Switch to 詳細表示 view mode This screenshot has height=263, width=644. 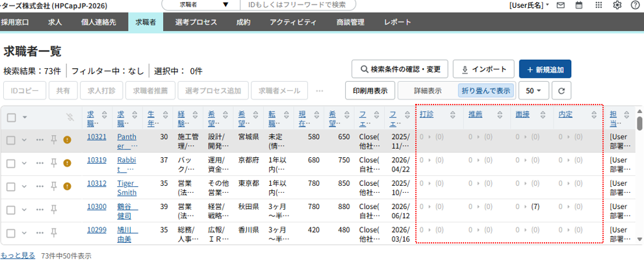click(428, 91)
